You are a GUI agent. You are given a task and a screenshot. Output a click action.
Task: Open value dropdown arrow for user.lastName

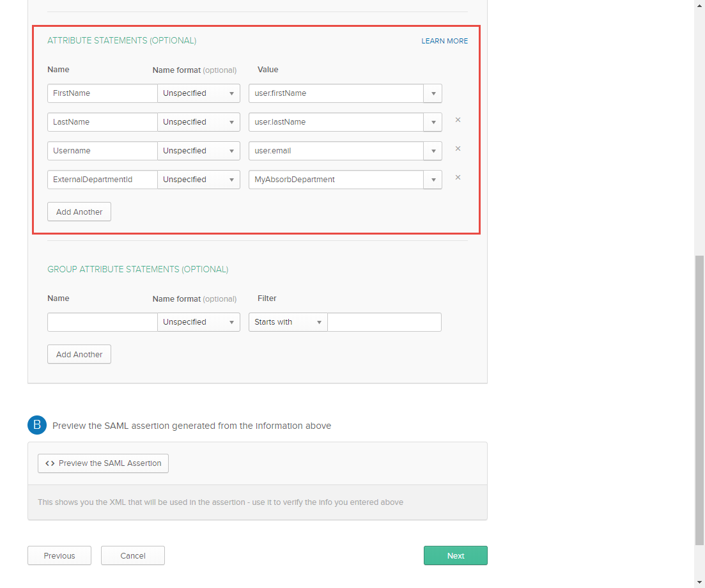click(x=433, y=122)
